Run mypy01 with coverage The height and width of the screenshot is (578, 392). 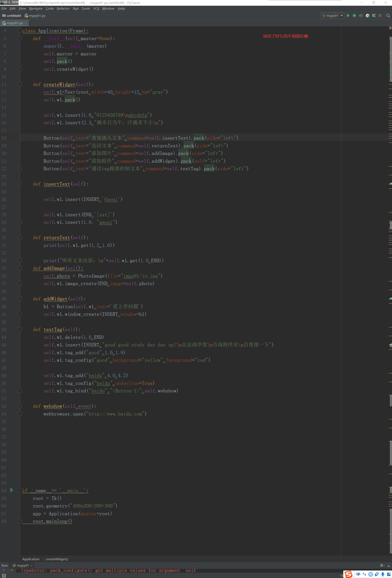[361, 15]
